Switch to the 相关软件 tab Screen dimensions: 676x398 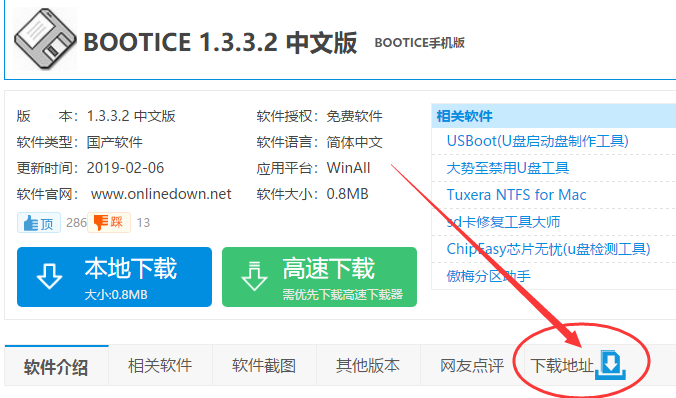(160, 366)
